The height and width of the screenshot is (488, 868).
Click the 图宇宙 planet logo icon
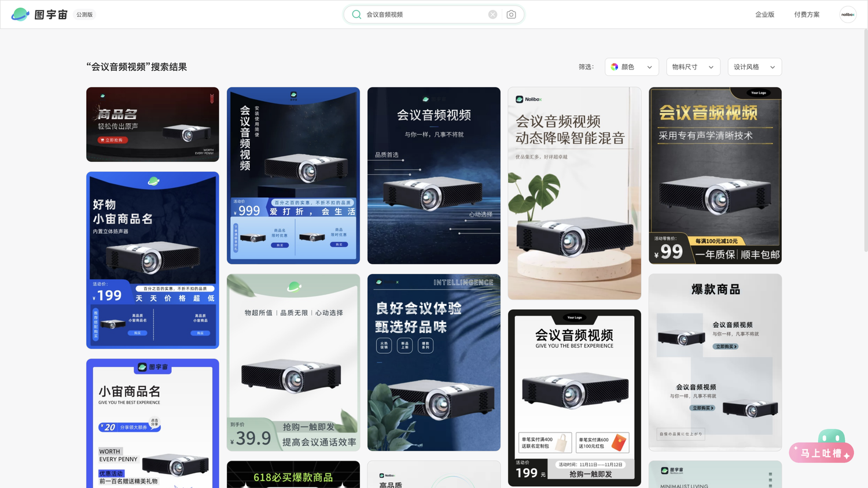pos(20,14)
